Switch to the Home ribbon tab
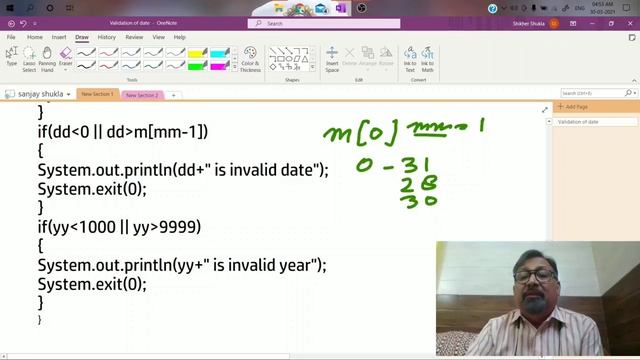Screen dimensions: 640x360 click(35, 37)
